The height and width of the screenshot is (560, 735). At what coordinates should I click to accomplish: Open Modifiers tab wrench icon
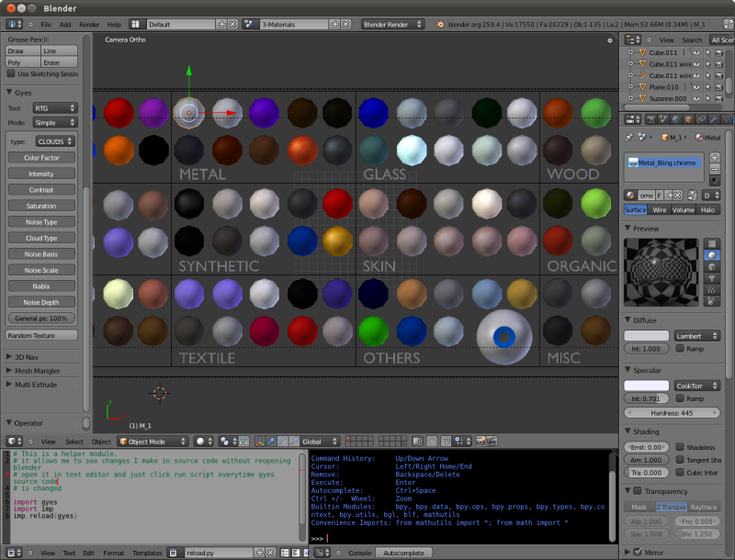714,119
